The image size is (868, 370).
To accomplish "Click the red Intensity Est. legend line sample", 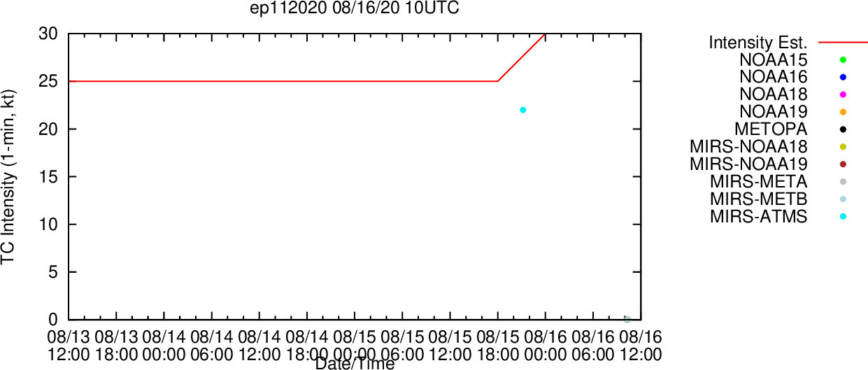I will coord(843,43).
